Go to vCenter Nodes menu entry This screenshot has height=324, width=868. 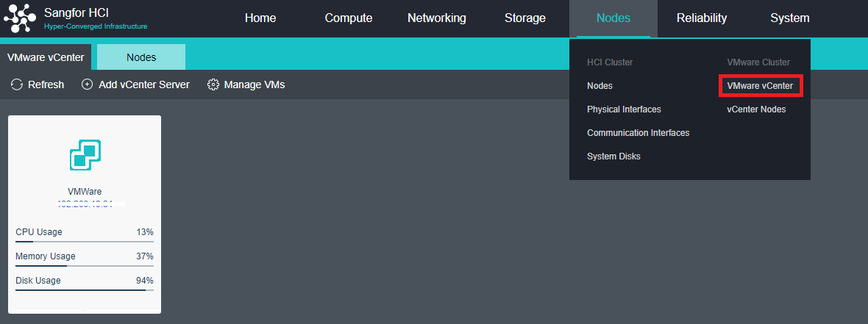pos(756,109)
